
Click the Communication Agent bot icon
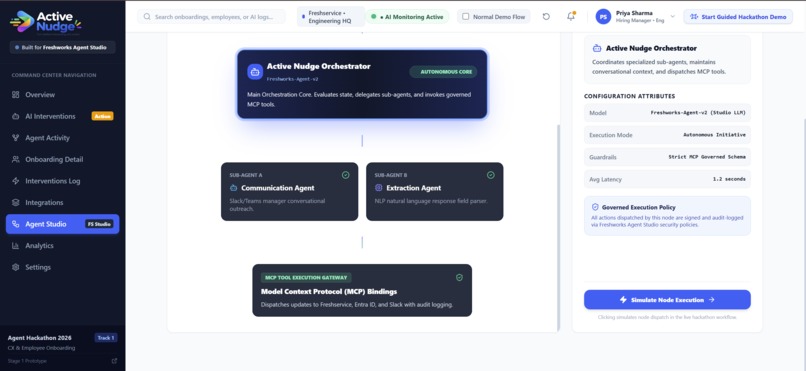tap(233, 188)
